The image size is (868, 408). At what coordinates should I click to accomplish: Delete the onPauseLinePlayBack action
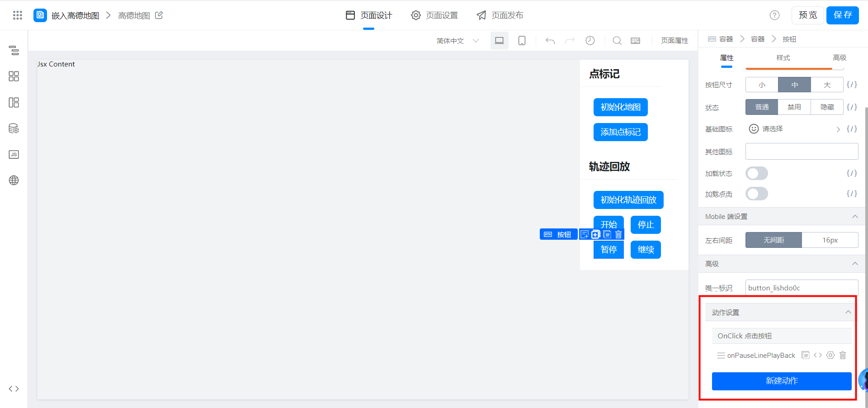pos(843,355)
